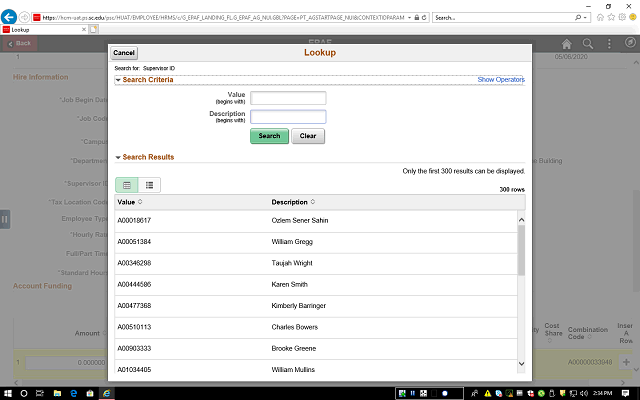Click the browser search box
640x400 pixels.
503,18
